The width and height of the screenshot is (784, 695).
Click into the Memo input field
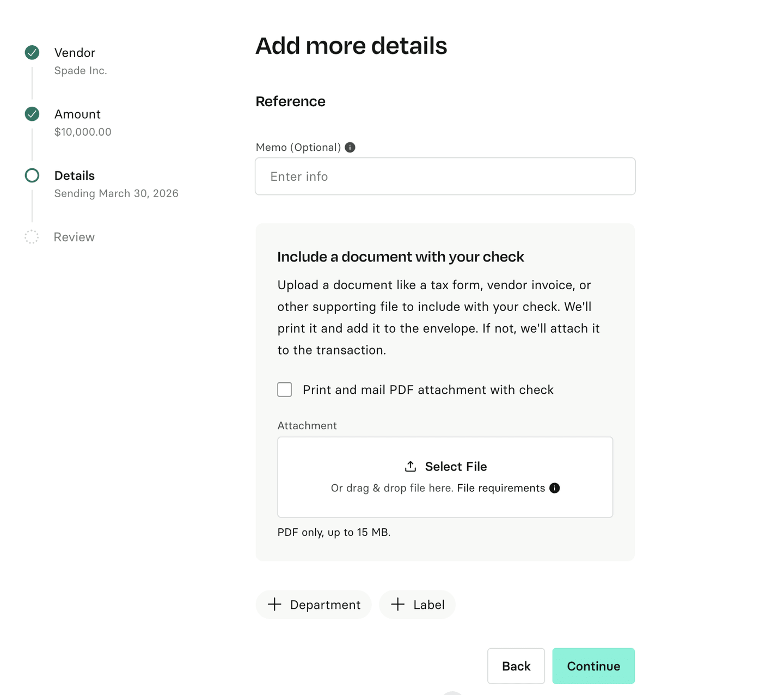coord(445,176)
